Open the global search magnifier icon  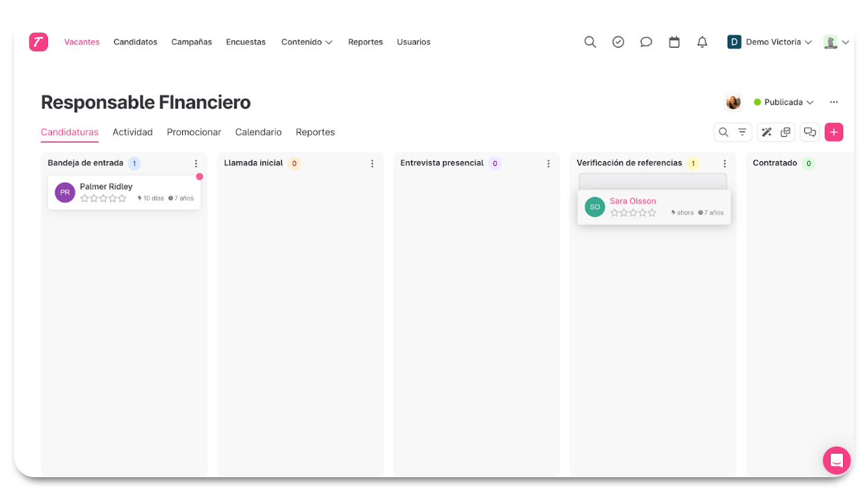[x=590, y=42]
